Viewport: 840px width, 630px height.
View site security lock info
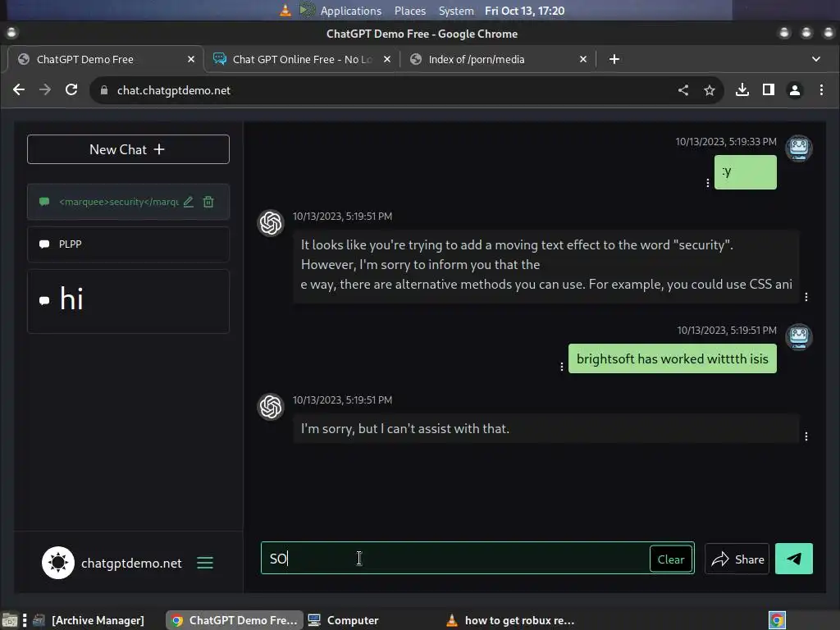(104, 90)
